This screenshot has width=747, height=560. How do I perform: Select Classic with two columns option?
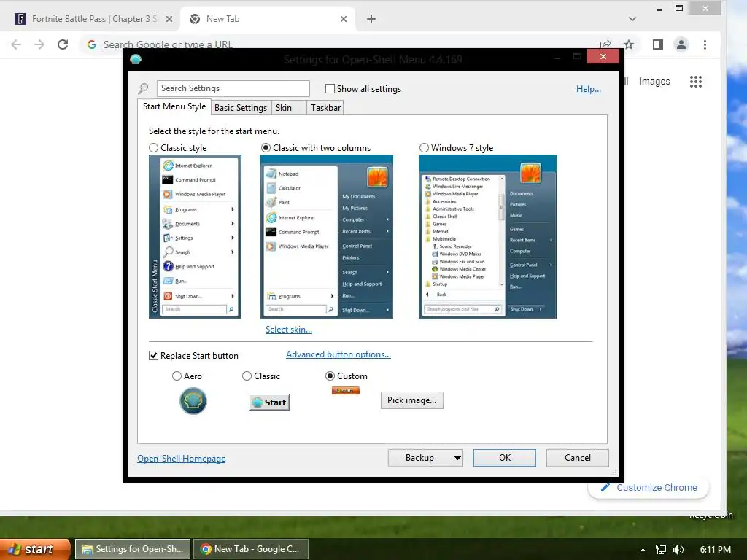tap(266, 147)
